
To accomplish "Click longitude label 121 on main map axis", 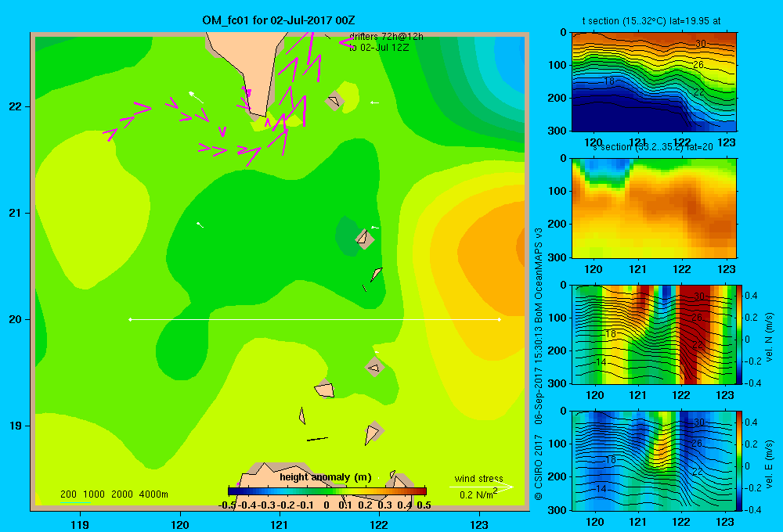I will pyautogui.click(x=280, y=524).
